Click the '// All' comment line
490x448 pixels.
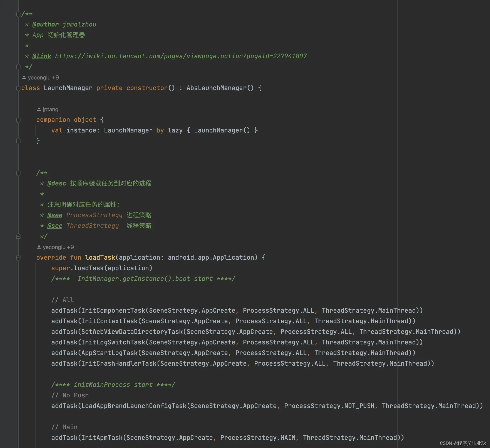tap(62, 300)
